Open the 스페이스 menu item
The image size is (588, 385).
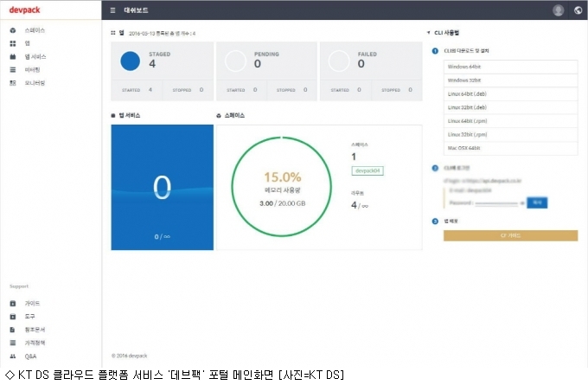(35, 30)
